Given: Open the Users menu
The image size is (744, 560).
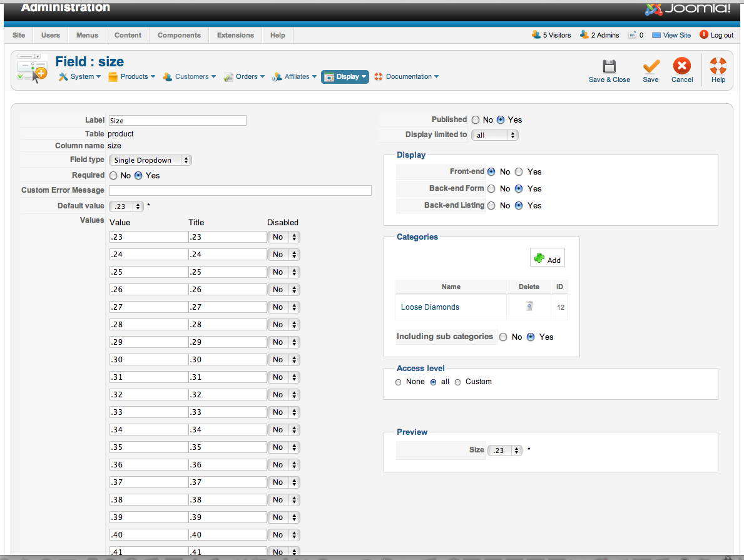Looking at the screenshot, I should point(51,35).
